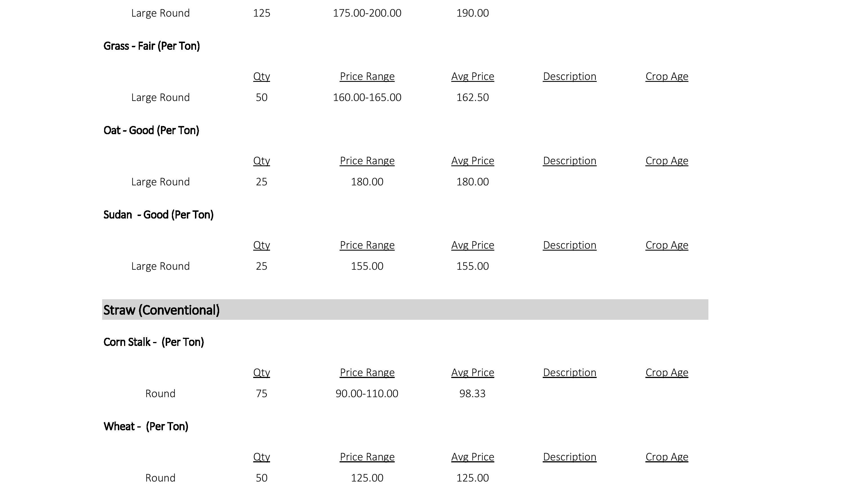Click the Straw (Conventional) section header
Viewport: 844px width, 504px height.
click(x=405, y=309)
